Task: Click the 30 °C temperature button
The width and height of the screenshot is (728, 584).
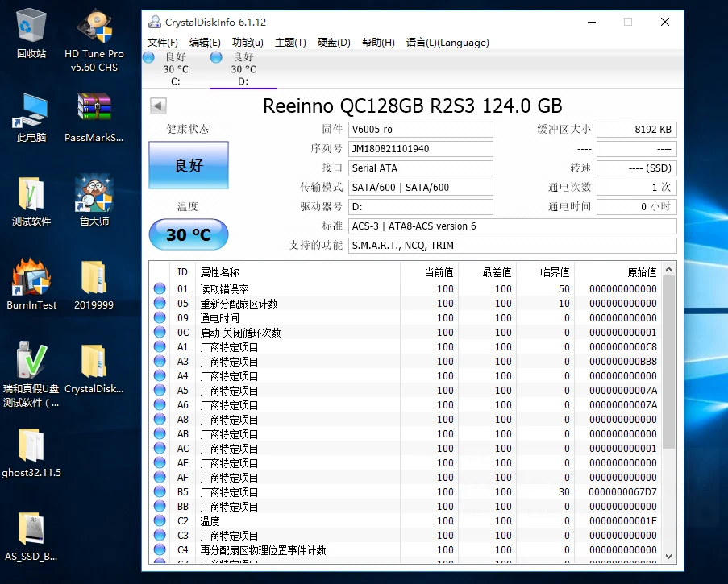Action: [189, 234]
